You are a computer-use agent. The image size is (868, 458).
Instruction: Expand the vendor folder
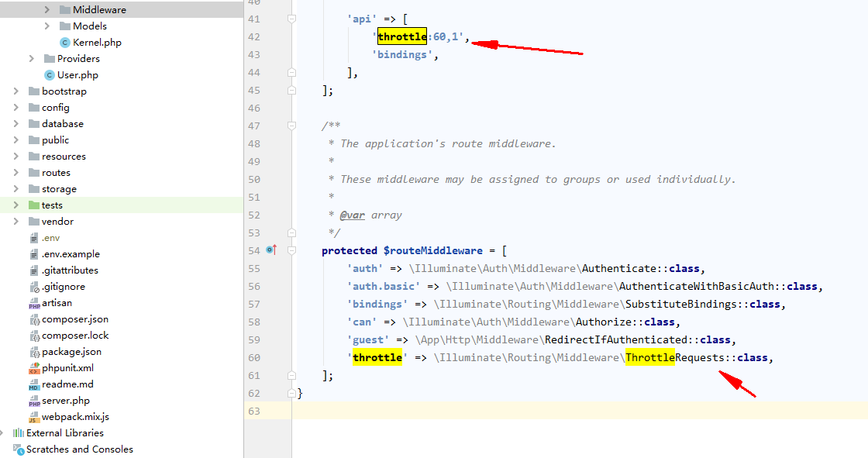15,221
